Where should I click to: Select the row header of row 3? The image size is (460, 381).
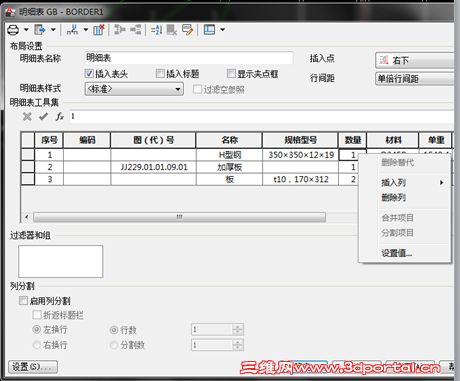pos(28,179)
